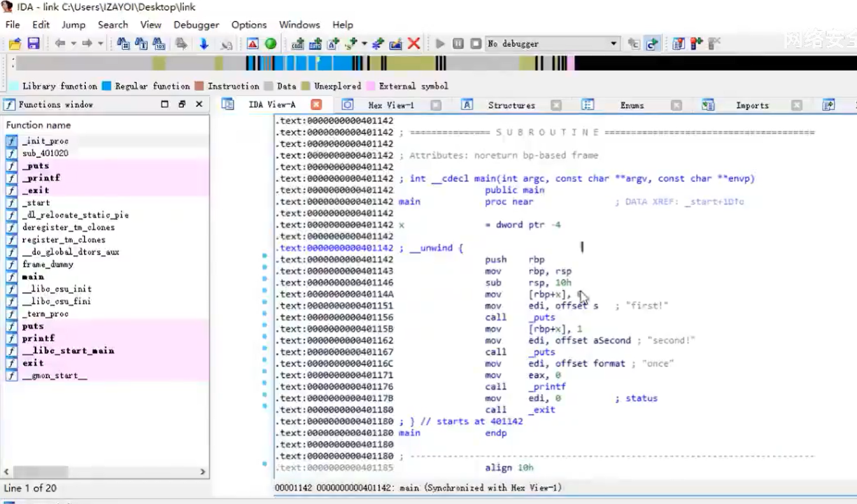Select frame_dummy in the functions list

coord(106,264)
